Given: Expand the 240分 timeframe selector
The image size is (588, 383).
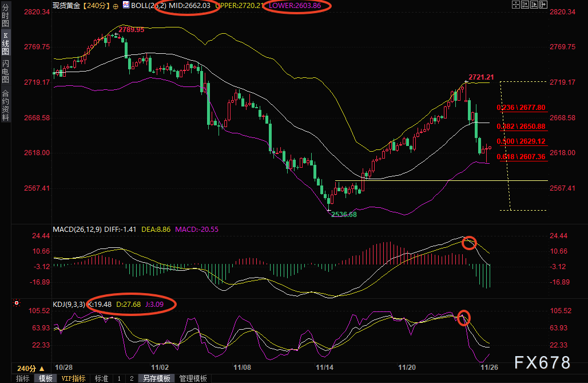Looking at the screenshot, I should point(30,369).
